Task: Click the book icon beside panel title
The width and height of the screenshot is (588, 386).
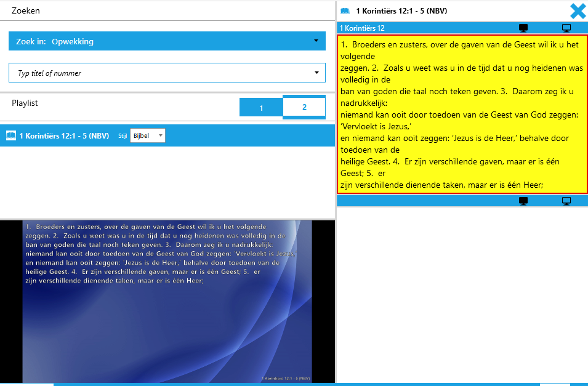Action: pos(345,11)
